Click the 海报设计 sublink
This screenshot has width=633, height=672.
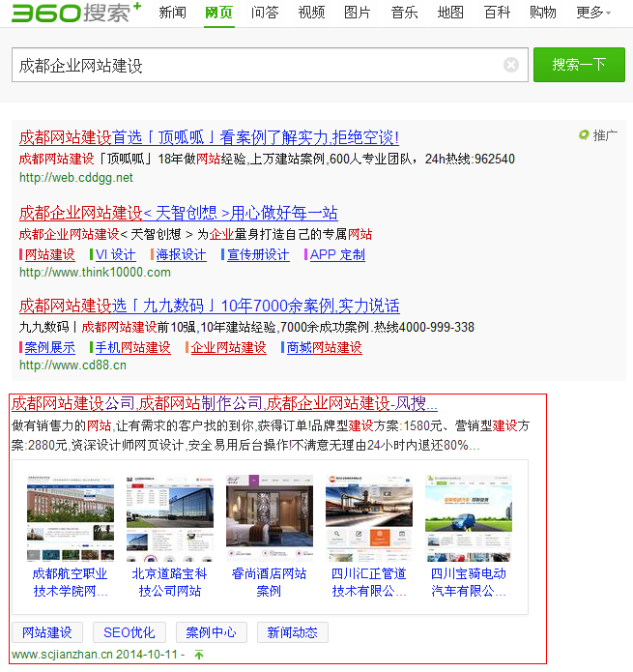tap(181, 254)
